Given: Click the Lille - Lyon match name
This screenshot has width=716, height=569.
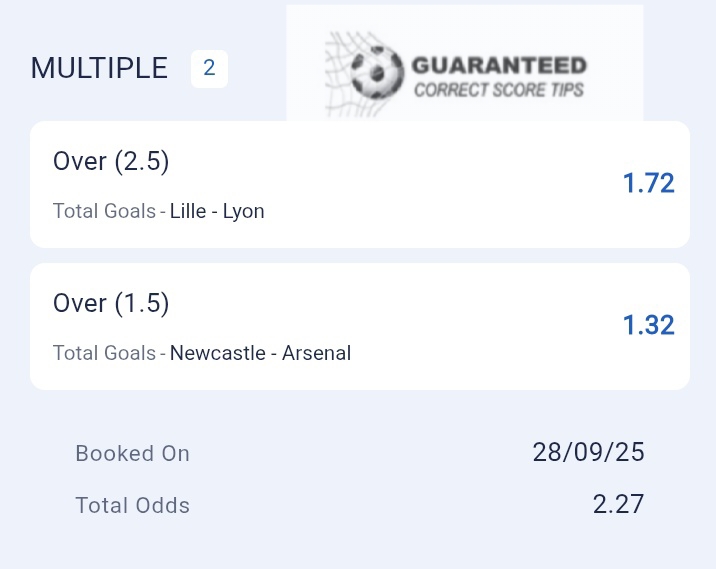Looking at the screenshot, I should [217, 211].
